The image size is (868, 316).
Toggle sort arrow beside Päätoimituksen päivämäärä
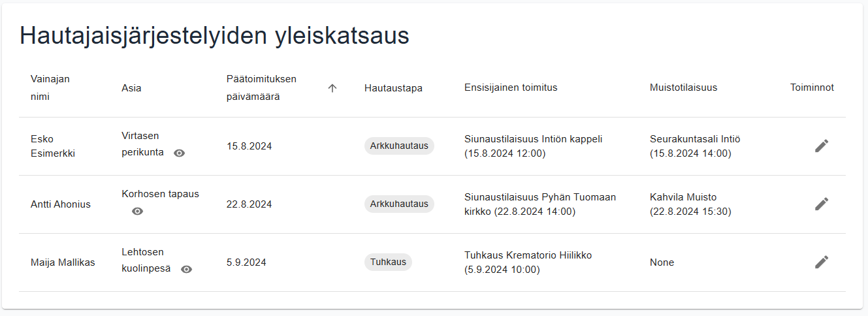(x=332, y=88)
